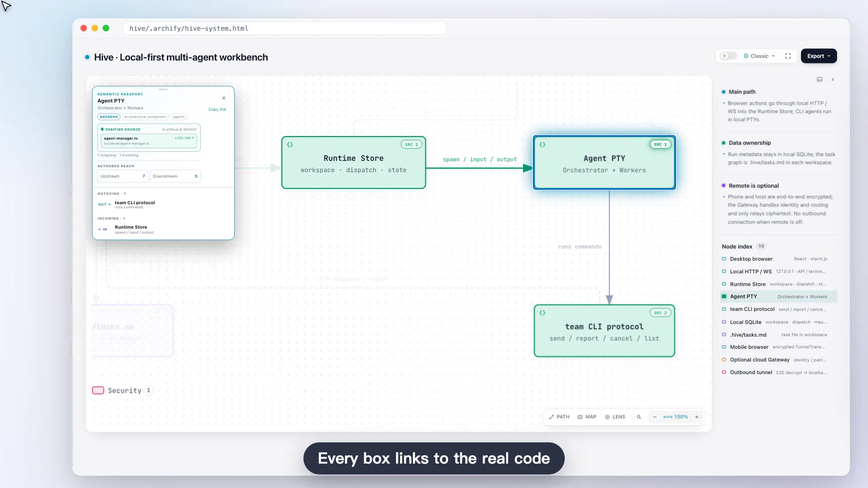Image resolution: width=868 pixels, height=488 pixels.
Task: Select Optional cloud Gateway in Node index
Action: click(x=778, y=360)
